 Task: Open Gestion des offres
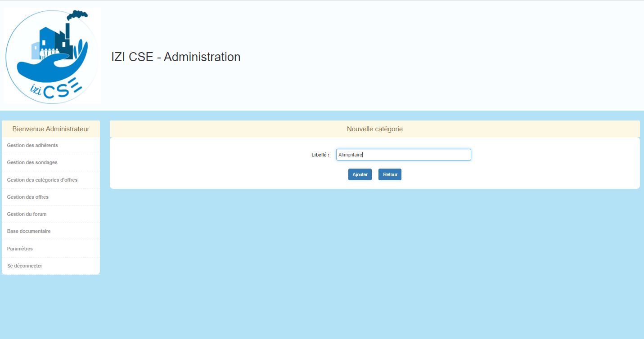click(28, 197)
